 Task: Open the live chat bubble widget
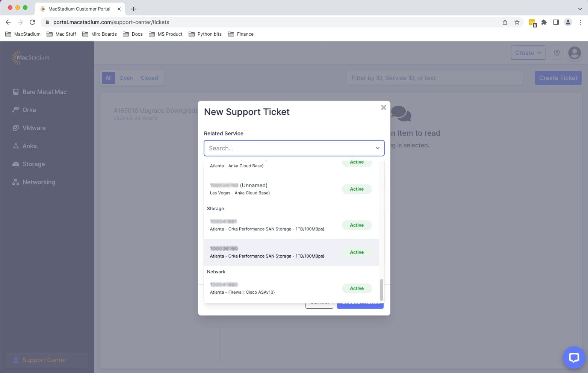574,357
